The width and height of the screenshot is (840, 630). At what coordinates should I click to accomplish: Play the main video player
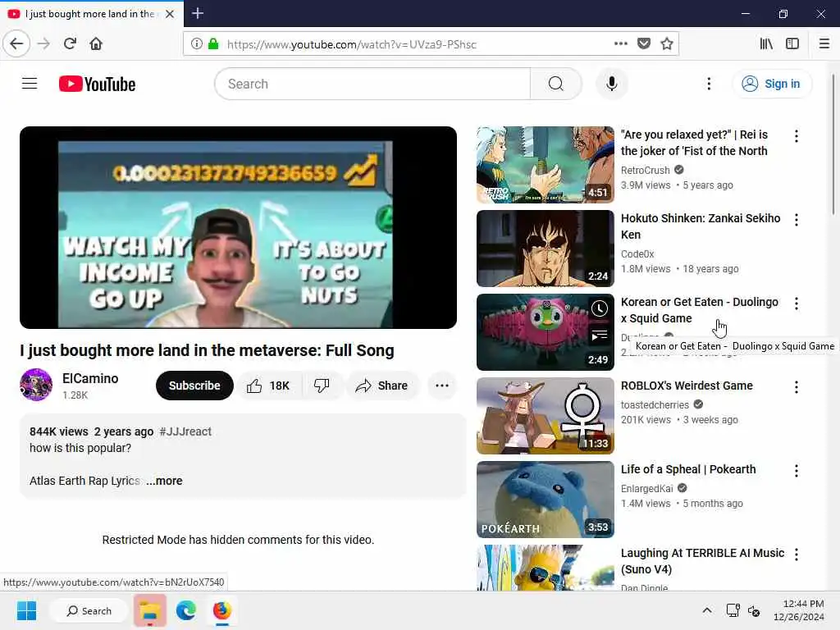239,228
